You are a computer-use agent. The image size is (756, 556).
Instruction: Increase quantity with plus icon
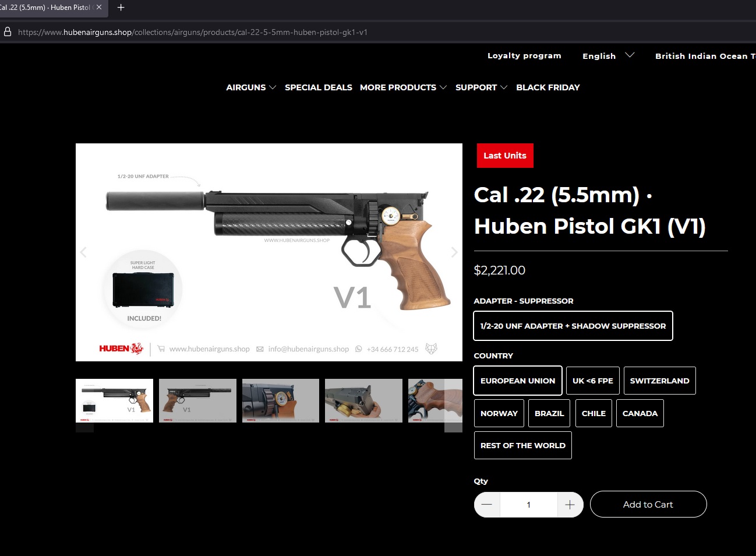(x=570, y=505)
